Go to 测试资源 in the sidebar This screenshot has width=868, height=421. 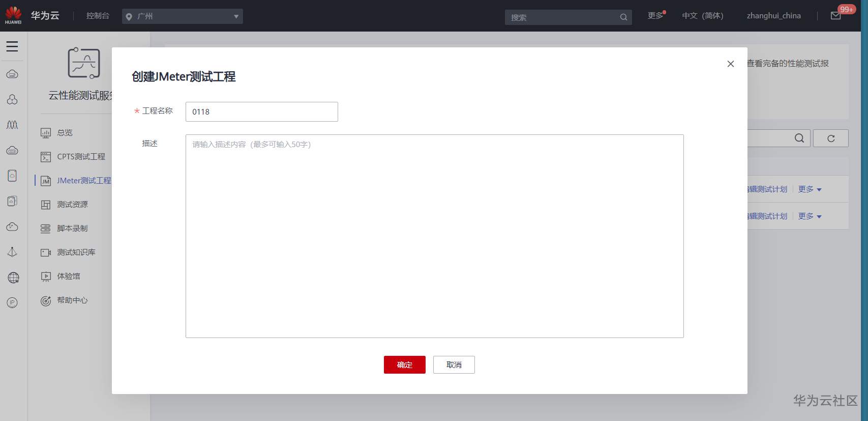click(x=72, y=205)
